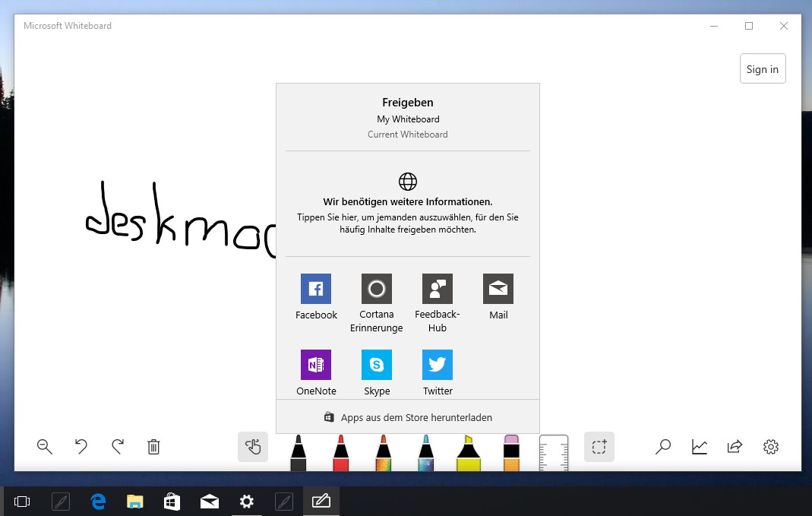The image size is (812, 516).
Task: Tap Wir benötigen weitere Informationen contact area
Action: click(408, 204)
